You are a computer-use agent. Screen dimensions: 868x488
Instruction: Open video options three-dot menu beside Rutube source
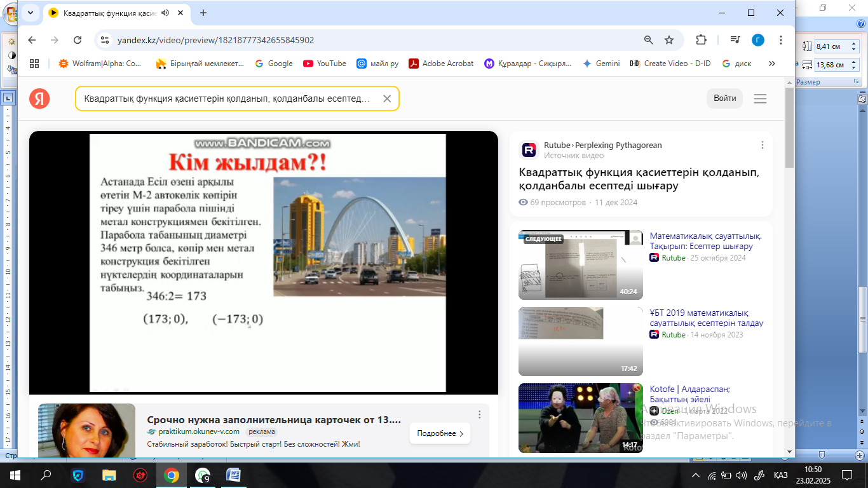(x=763, y=145)
